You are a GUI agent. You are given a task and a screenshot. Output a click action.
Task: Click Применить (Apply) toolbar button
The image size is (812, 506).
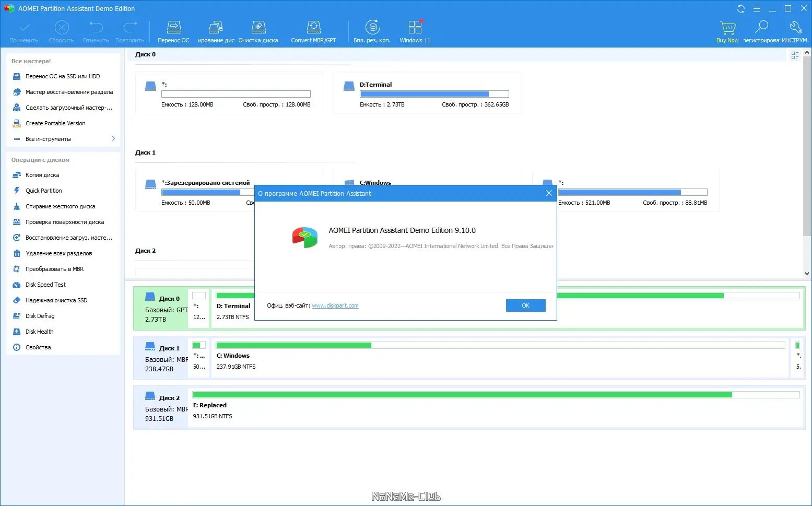pos(24,32)
